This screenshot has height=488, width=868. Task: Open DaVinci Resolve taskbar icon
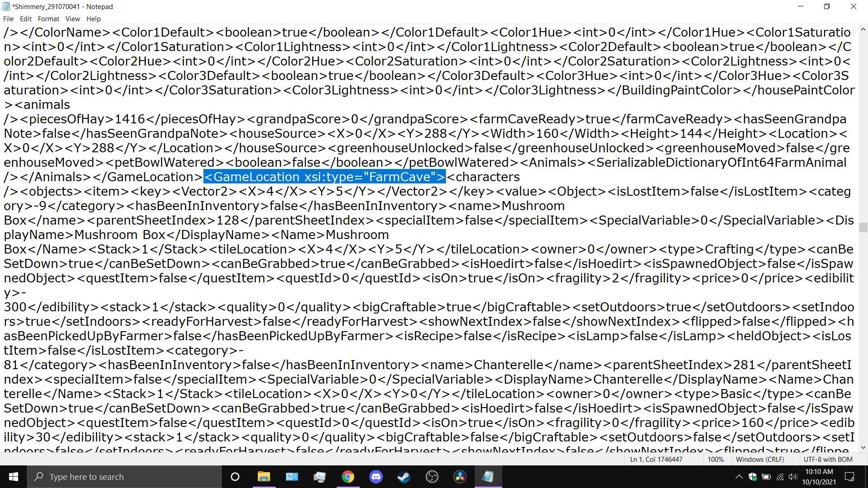(x=460, y=477)
